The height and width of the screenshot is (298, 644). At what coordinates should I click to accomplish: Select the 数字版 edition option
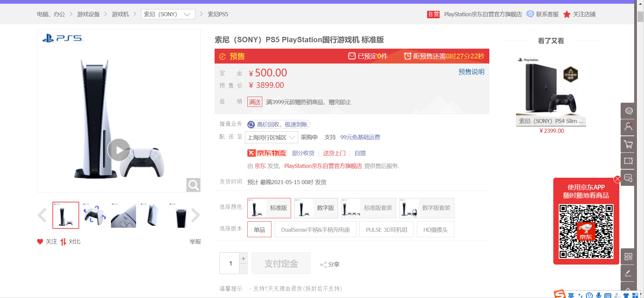click(x=316, y=208)
